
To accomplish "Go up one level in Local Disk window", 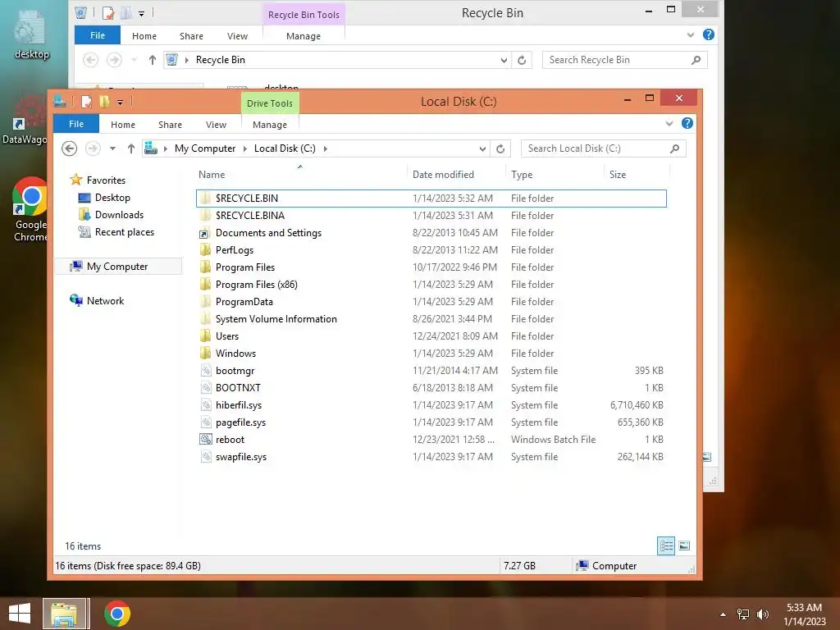I will (130, 148).
